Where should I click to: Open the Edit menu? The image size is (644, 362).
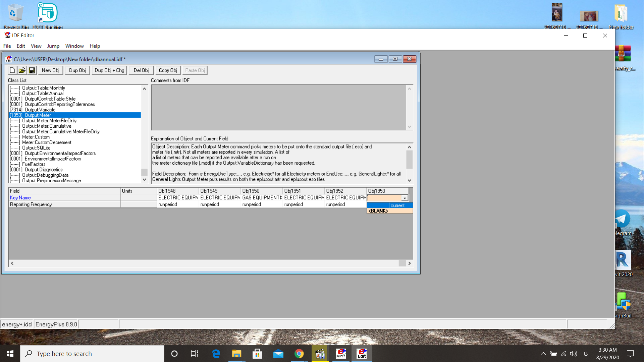(x=21, y=46)
